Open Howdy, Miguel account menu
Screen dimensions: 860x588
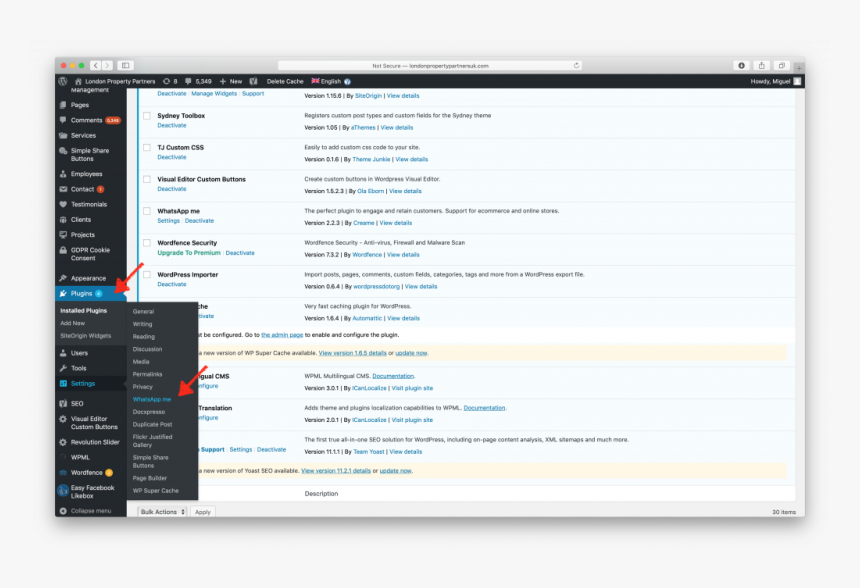pyautogui.click(x=776, y=81)
